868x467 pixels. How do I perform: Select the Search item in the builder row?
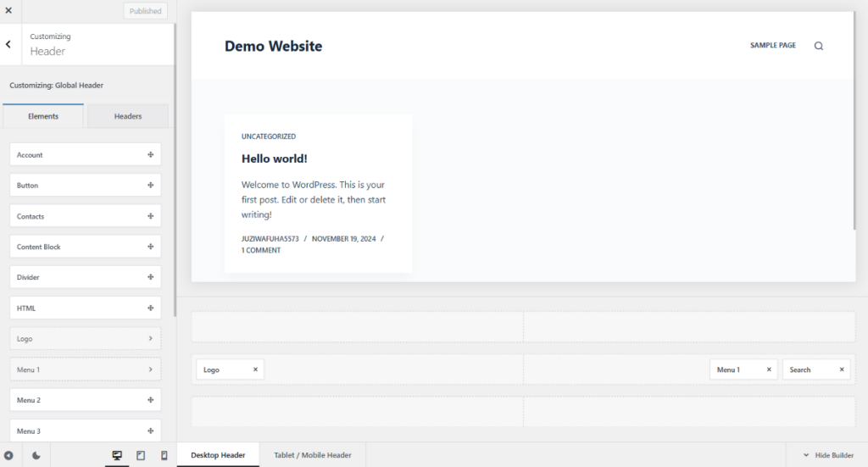pyautogui.click(x=816, y=370)
